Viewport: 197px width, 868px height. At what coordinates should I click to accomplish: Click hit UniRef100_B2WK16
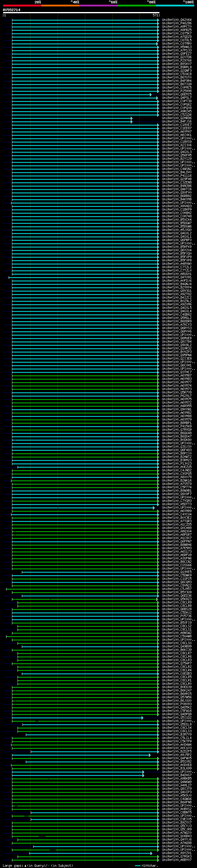[177, 481]
